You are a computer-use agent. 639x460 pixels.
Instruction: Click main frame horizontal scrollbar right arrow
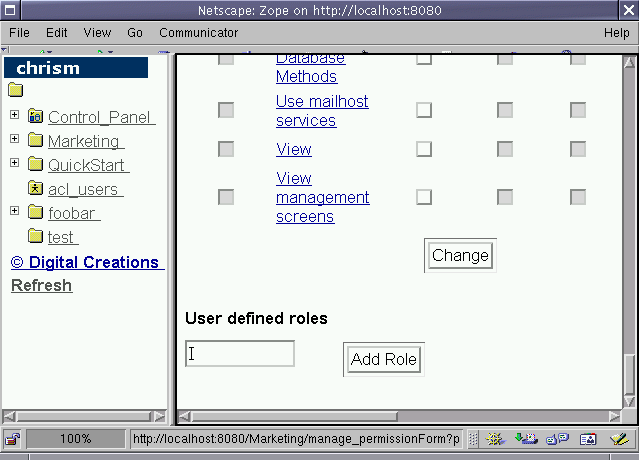click(x=615, y=416)
